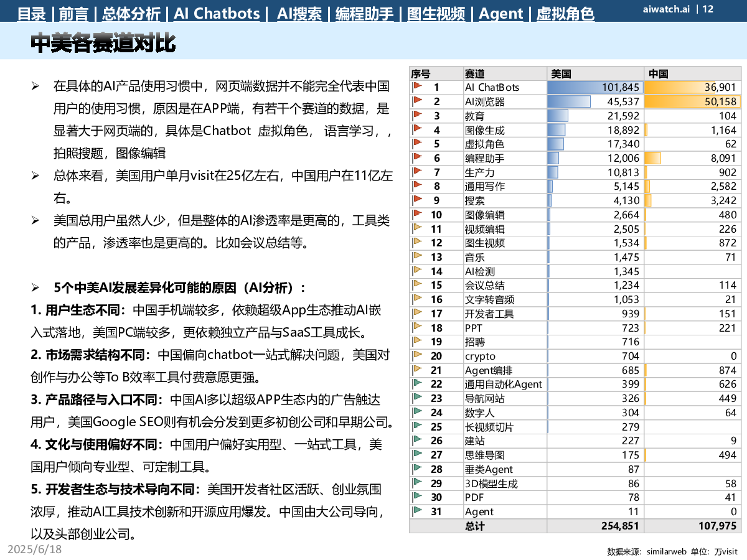
Task: Open the AI Chatbots section link
Action: (217, 13)
